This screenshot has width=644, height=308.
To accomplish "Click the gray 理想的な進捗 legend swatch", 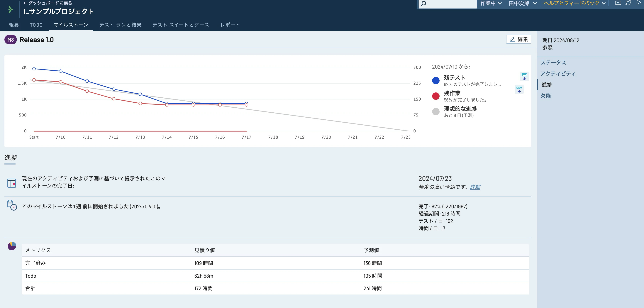I will (436, 111).
